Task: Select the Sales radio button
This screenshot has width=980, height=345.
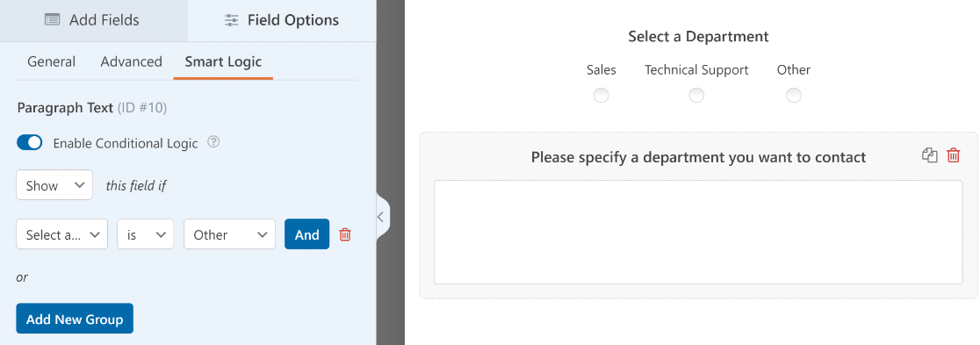Action: tap(601, 96)
